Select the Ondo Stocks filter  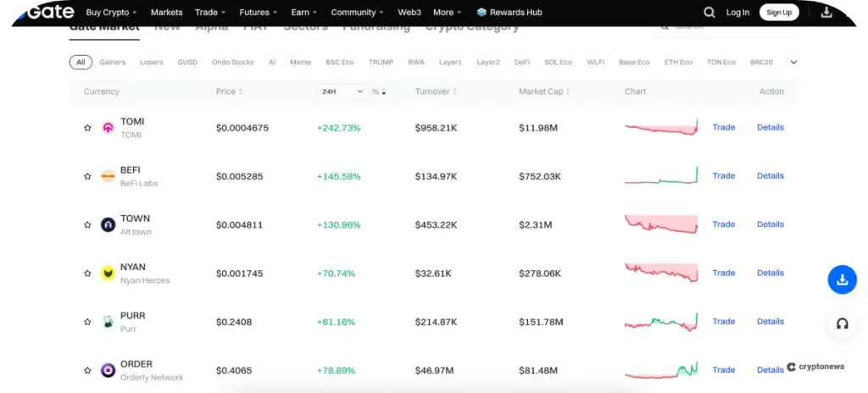coord(233,62)
